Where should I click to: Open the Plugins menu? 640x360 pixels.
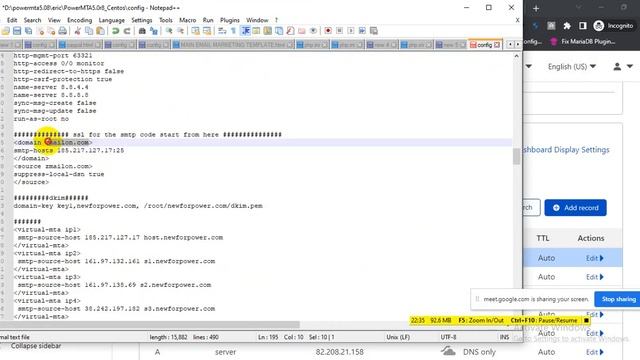(x=230, y=20)
